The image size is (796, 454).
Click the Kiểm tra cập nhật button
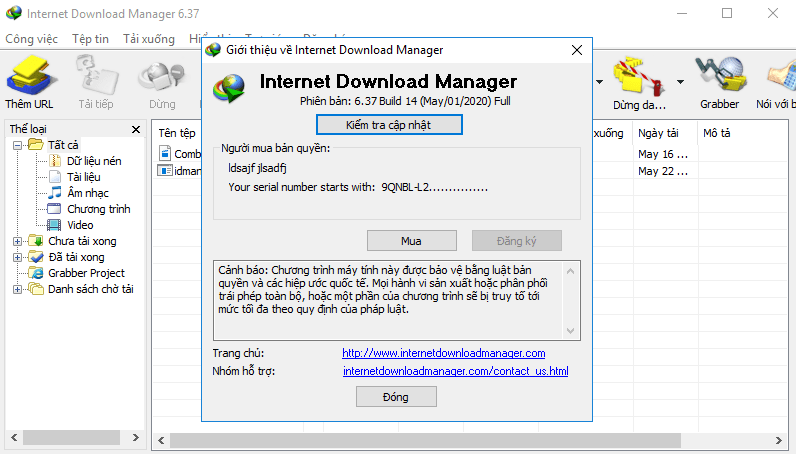pos(389,124)
